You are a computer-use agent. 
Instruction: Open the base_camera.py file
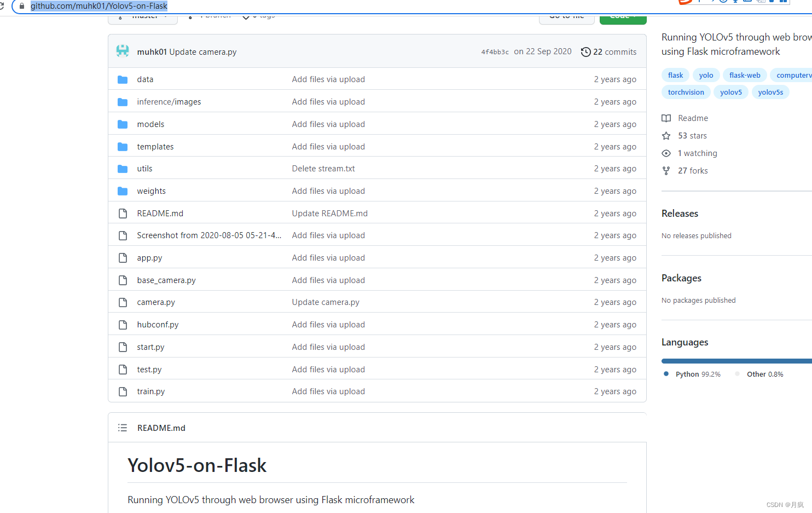[166, 280]
